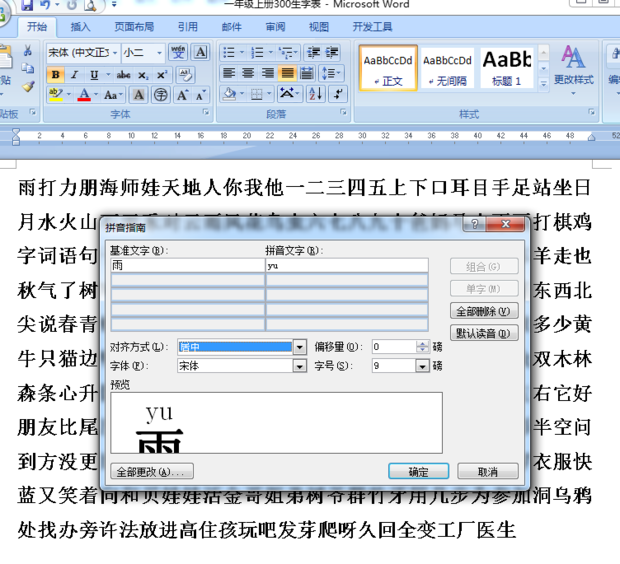
Task: Switch to the 引用 tab
Action: click(187, 26)
